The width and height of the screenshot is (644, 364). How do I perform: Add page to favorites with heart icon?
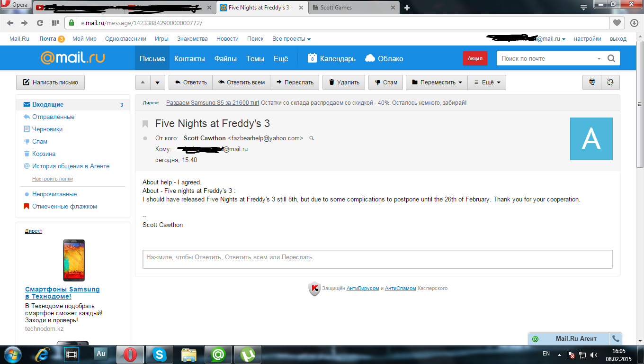(x=617, y=23)
